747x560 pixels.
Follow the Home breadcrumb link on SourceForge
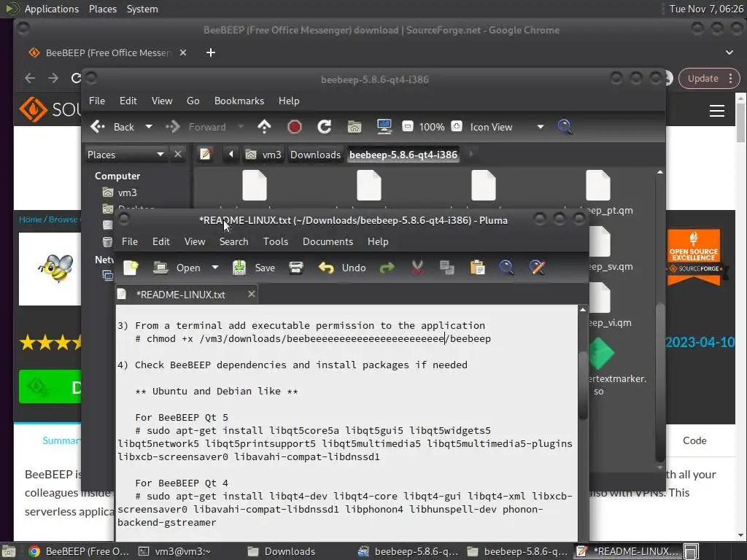[x=30, y=219]
